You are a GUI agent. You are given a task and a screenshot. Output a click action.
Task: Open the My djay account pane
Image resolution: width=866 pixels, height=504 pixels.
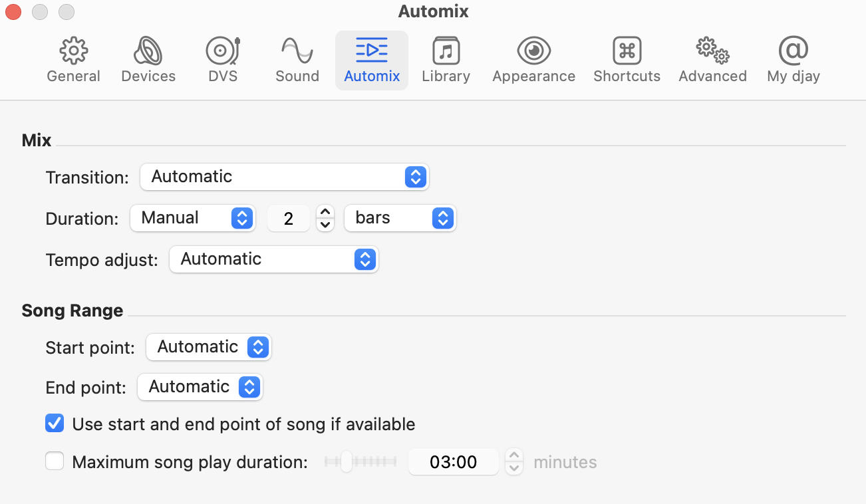coord(793,59)
